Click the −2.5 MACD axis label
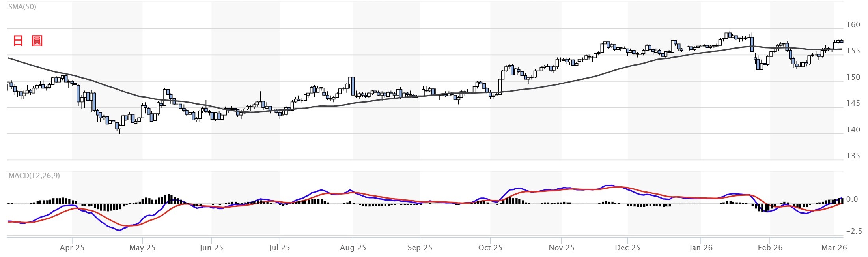The height and width of the screenshot is (257, 868). (854, 231)
